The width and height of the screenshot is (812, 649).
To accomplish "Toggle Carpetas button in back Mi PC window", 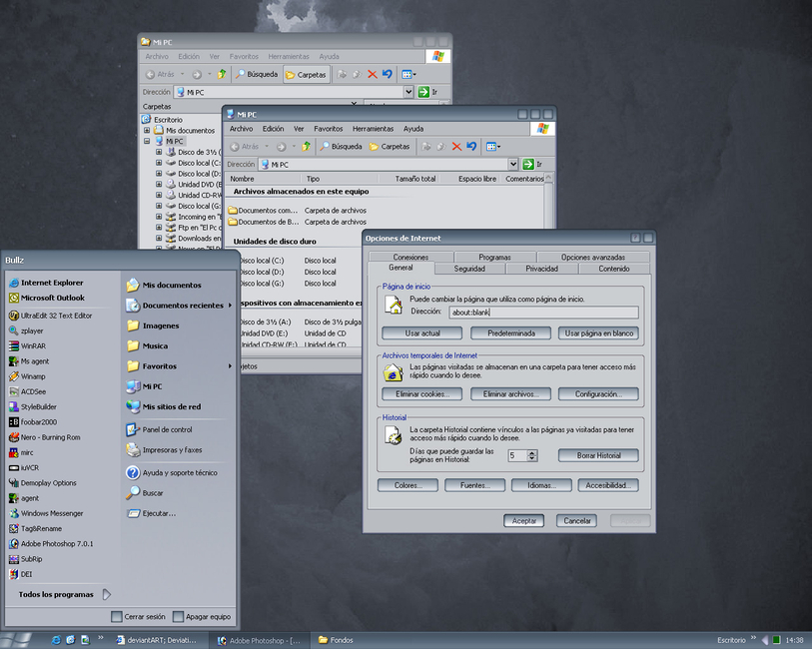I will (306, 75).
